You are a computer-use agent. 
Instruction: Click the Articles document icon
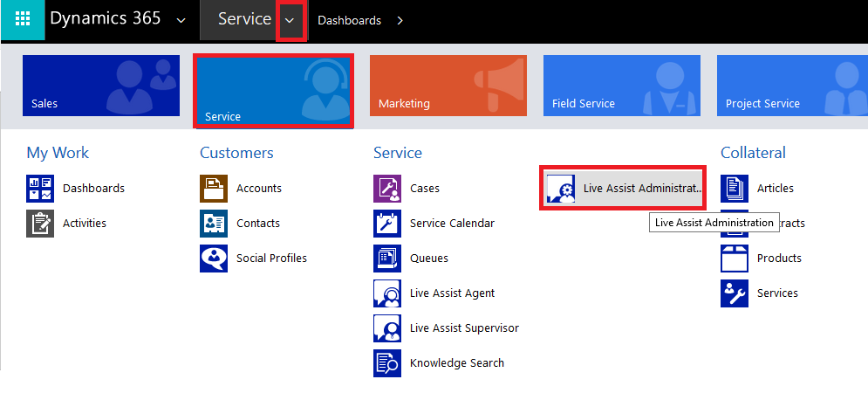click(x=735, y=189)
